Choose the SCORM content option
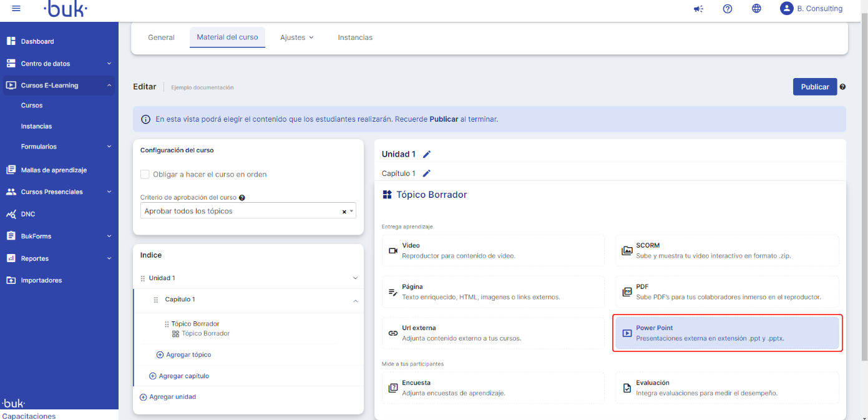This screenshot has width=868, height=420. [726, 250]
